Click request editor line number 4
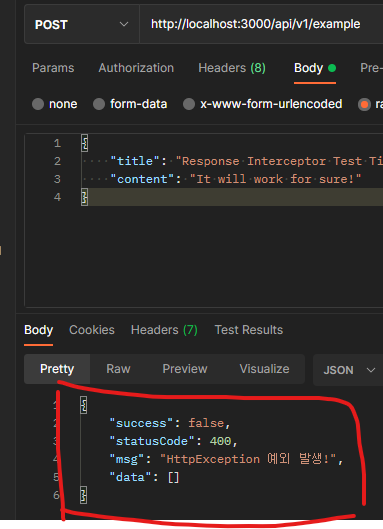 57,197
